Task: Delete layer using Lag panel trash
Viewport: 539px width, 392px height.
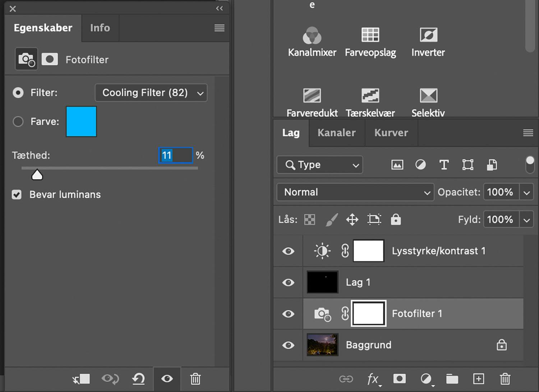Action: (x=505, y=379)
